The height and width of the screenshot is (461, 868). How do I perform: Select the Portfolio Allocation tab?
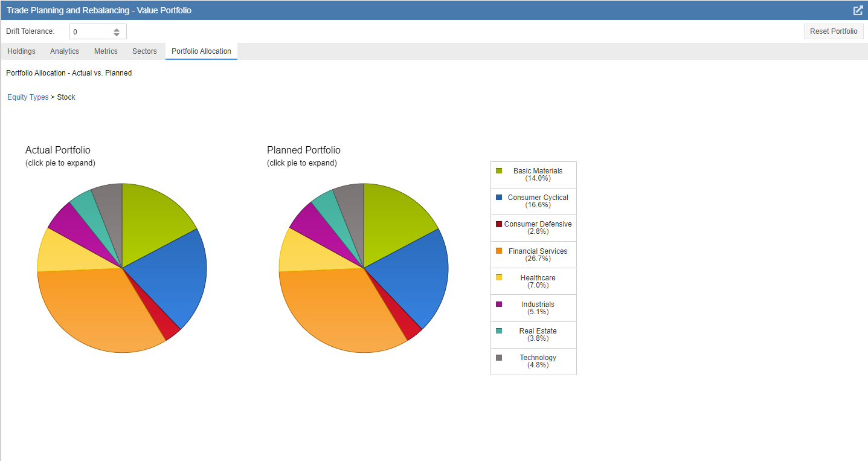[x=201, y=51]
